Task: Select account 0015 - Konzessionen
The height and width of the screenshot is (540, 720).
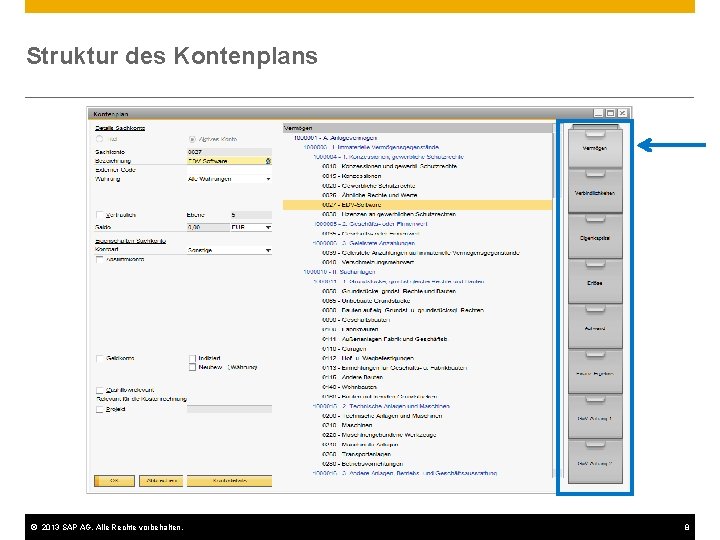Action: pyautogui.click(x=351, y=176)
